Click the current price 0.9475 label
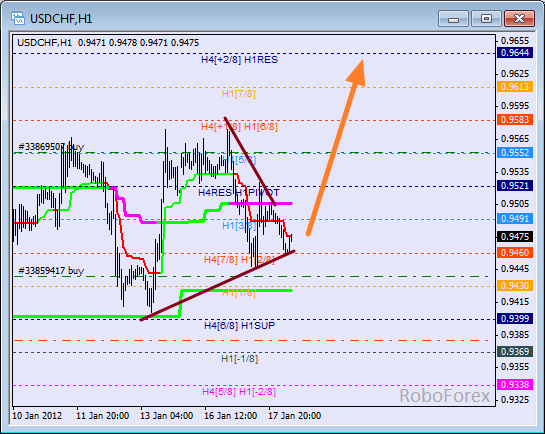 pos(515,237)
